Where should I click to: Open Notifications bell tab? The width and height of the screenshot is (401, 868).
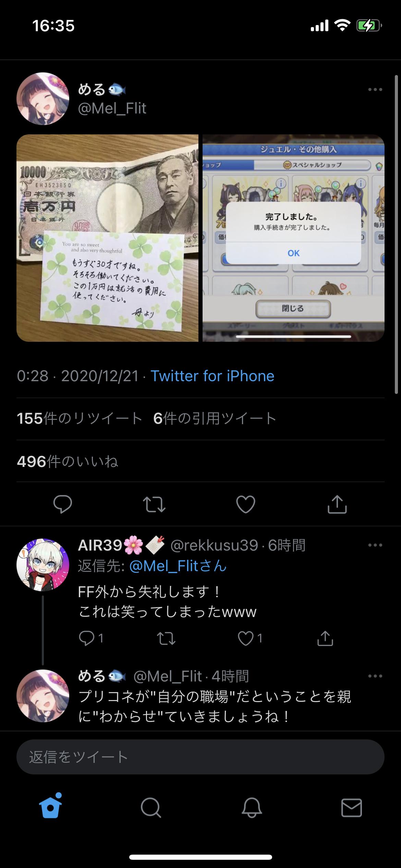click(x=252, y=808)
